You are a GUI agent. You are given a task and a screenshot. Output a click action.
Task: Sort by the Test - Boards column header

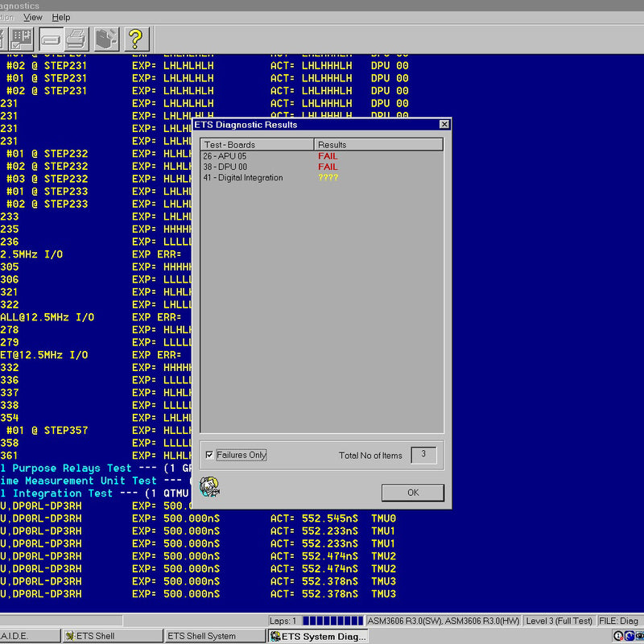(257, 145)
